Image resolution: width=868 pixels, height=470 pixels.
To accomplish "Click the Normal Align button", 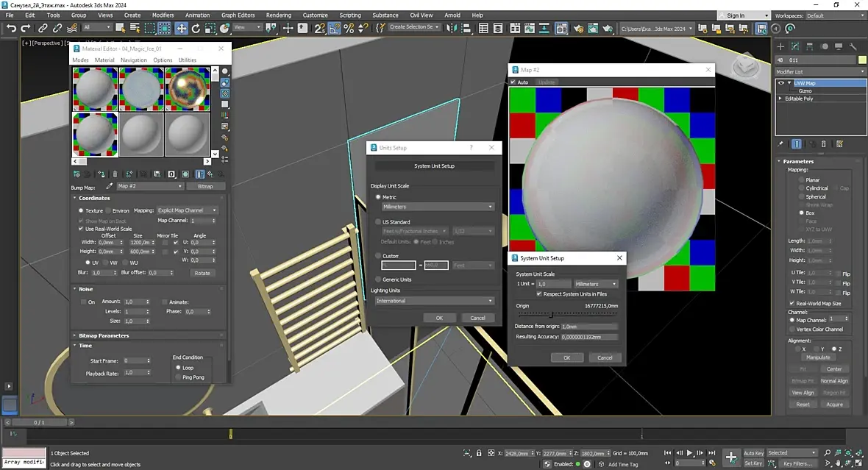I will pos(834,381).
